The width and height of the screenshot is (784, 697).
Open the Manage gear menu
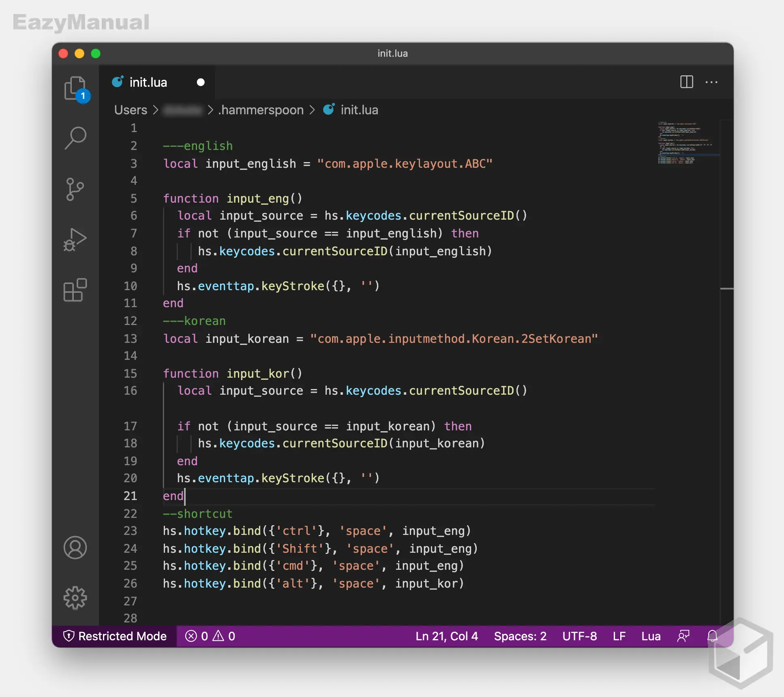coord(75,598)
